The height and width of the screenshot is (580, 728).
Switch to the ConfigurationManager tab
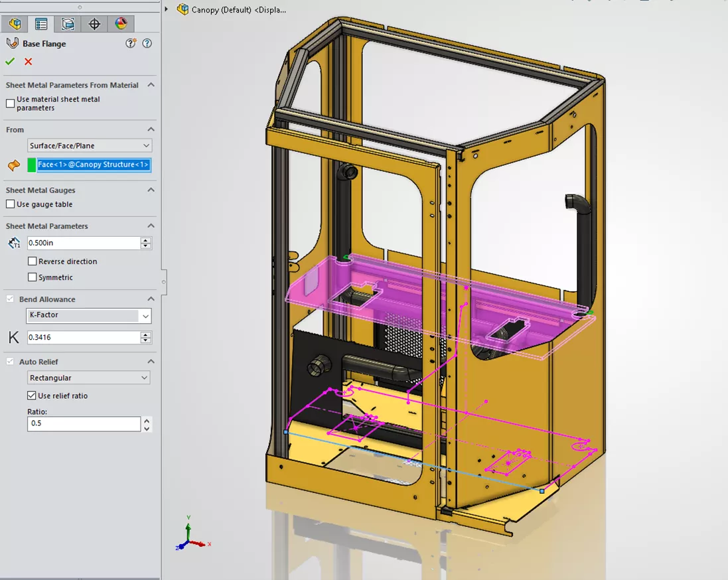pos(68,25)
